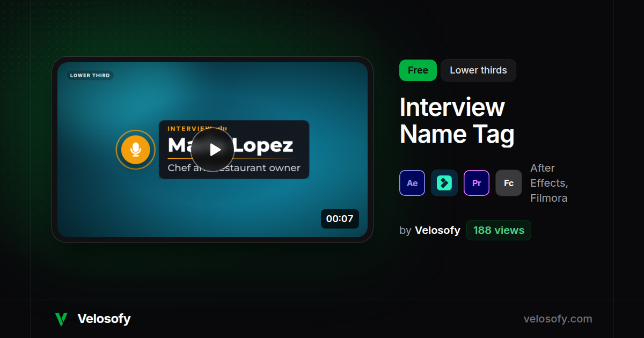644x338 pixels.
Task: Open the Velosofy author link
Action: [x=437, y=230]
